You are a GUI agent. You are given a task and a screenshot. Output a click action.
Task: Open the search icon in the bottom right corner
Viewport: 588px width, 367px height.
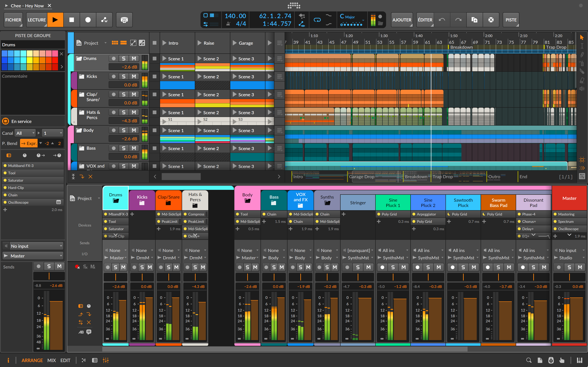529,360
